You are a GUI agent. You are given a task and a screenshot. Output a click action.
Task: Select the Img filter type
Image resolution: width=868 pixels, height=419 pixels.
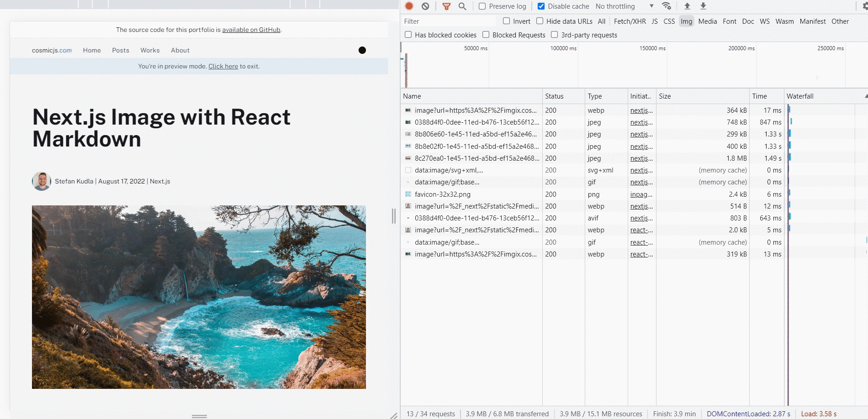pos(686,21)
